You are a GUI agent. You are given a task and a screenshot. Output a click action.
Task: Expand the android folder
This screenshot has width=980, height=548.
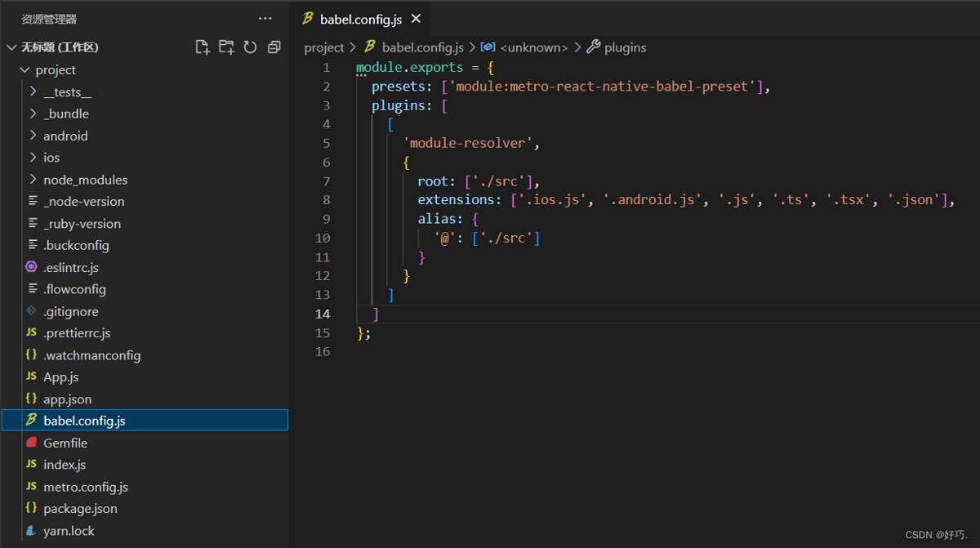(65, 136)
